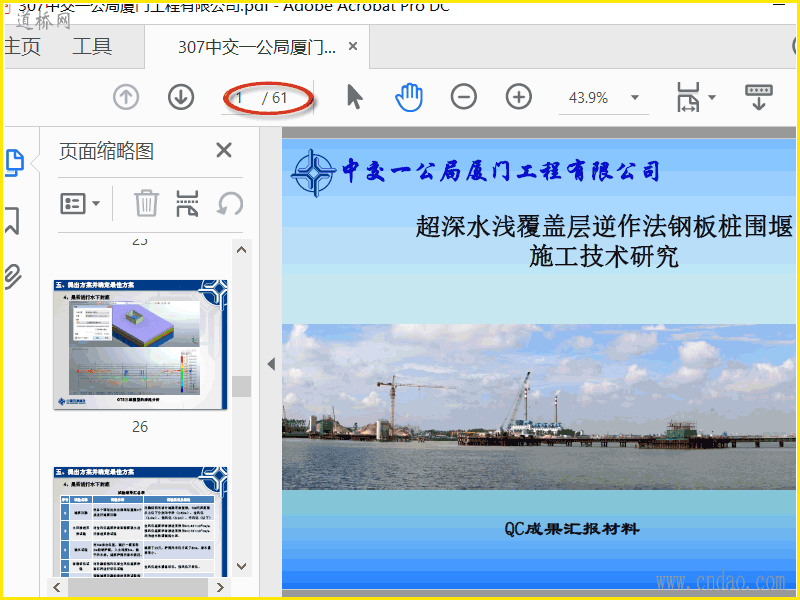Open the bookmarks sidebar icon
Viewport: 800px width, 600px height.
(x=12, y=220)
